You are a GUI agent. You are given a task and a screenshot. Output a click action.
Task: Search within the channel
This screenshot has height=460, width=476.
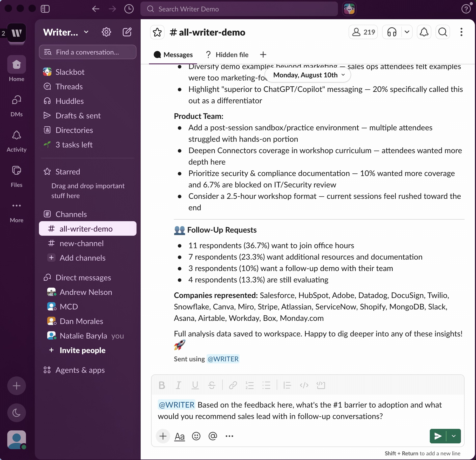tap(443, 32)
